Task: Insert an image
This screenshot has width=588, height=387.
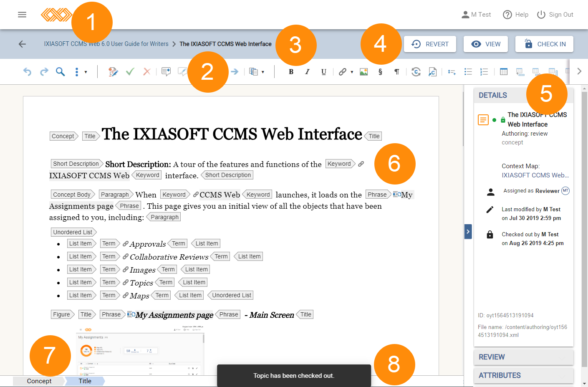Action: tap(364, 72)
